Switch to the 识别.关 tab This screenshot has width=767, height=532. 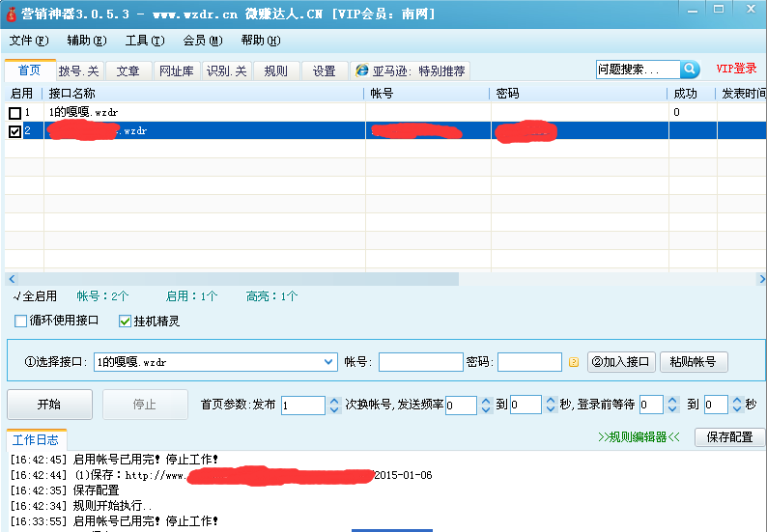226,71
